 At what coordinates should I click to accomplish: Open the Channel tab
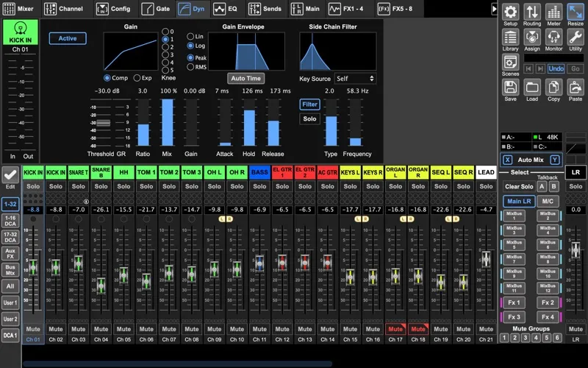pyautogui.click(x=64, y=9)
